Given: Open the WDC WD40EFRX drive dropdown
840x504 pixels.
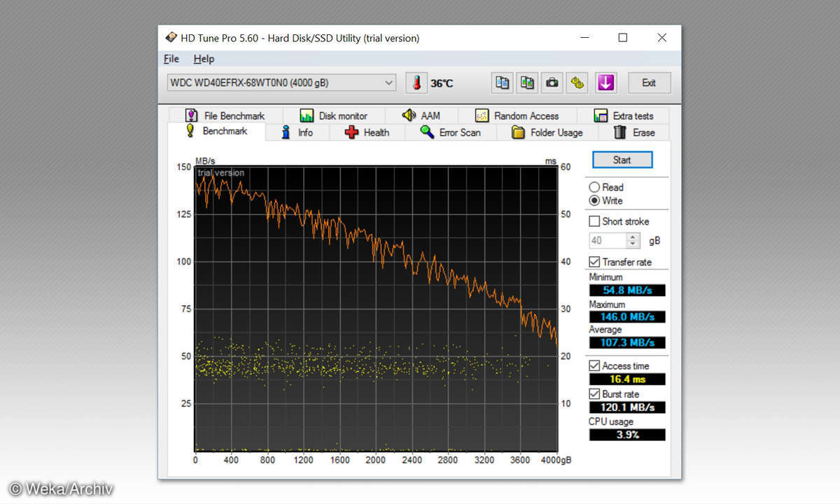Looking at the screenshot, I should click(282, 83).
